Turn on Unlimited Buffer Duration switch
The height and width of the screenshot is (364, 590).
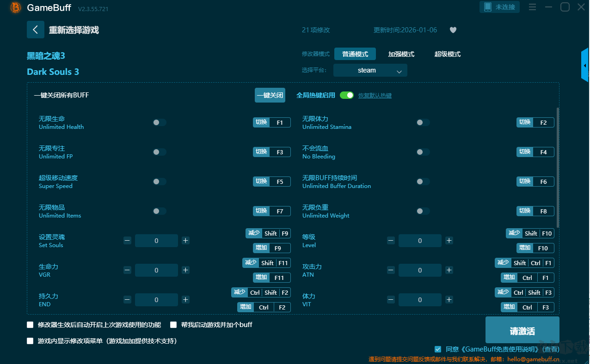[423, 182]
